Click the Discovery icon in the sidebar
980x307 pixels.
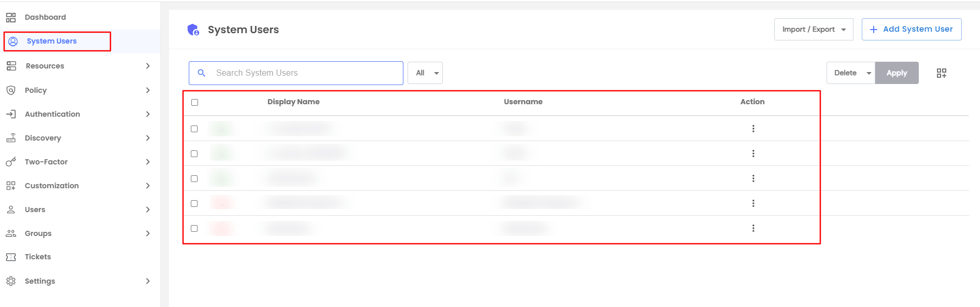[11, 137]
